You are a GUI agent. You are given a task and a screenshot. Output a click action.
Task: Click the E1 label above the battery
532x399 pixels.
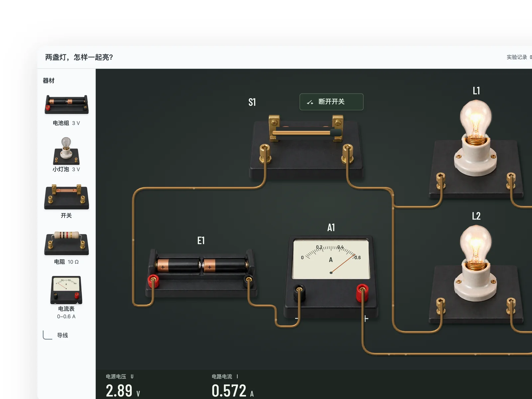[201, 240]
